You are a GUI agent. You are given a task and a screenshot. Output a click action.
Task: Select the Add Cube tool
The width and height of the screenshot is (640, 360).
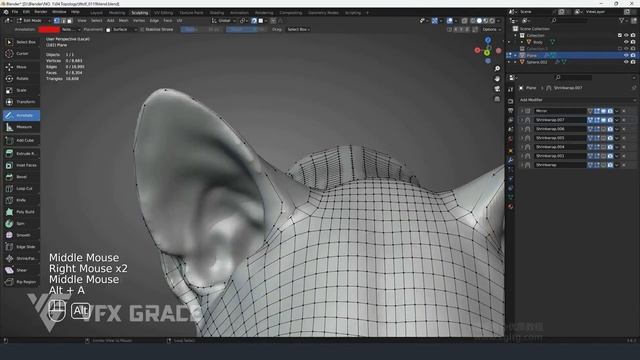(22, 140)
